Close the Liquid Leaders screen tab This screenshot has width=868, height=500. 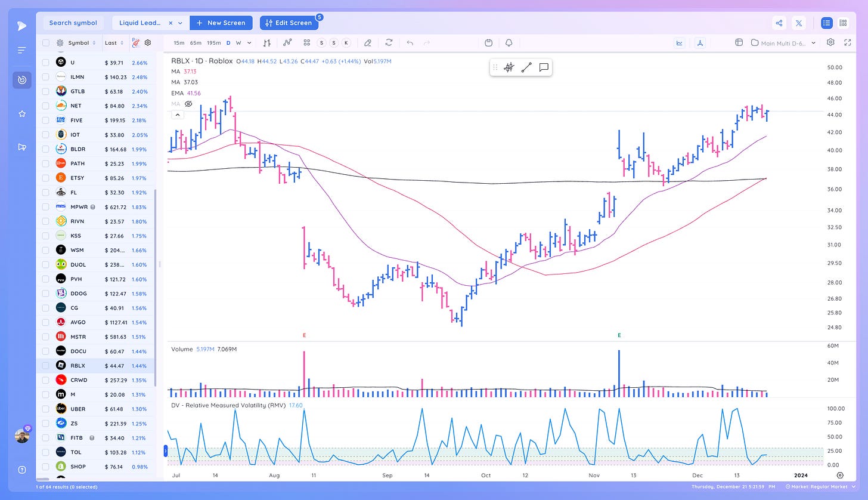tap(170, 23)
